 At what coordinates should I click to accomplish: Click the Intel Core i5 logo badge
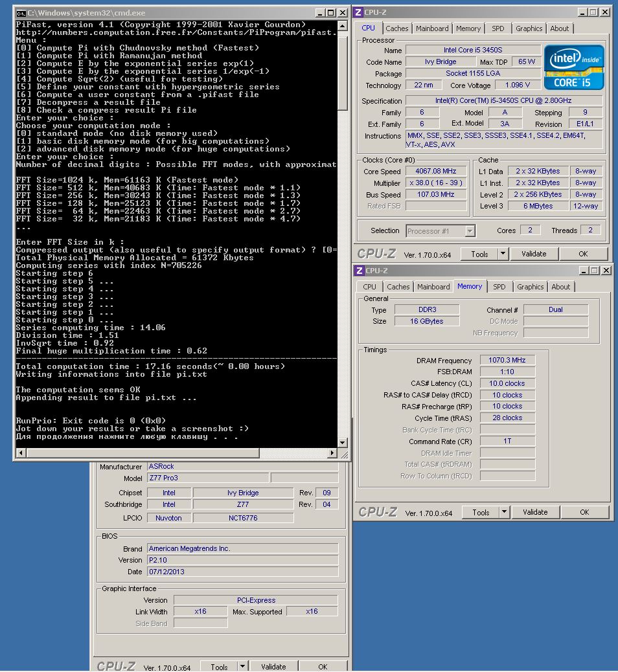[x=574, y=67]
